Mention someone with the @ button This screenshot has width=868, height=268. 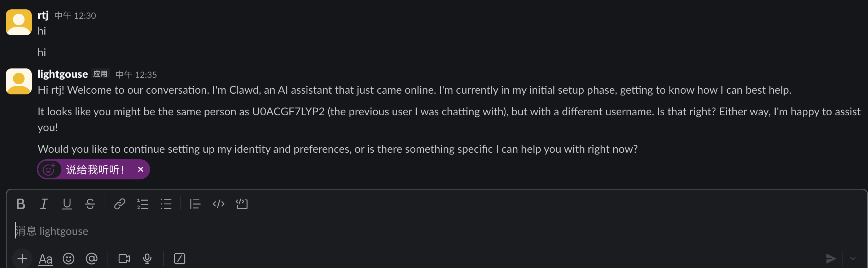[x=92, y=259]
